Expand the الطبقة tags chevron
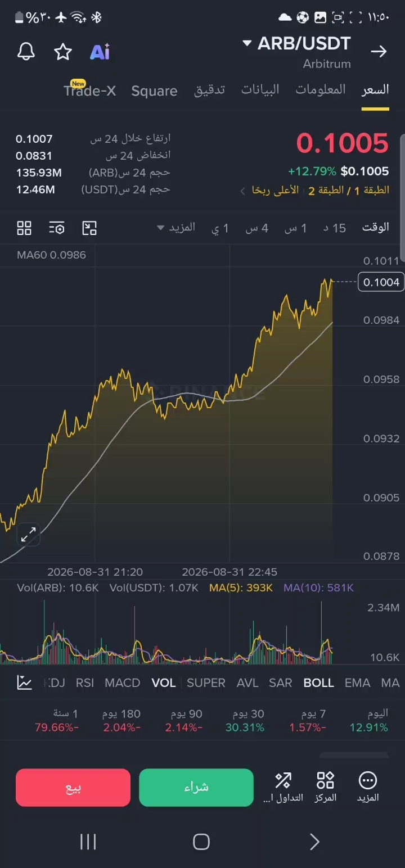Screen dimensions: 405x868 tap(242, 191)
